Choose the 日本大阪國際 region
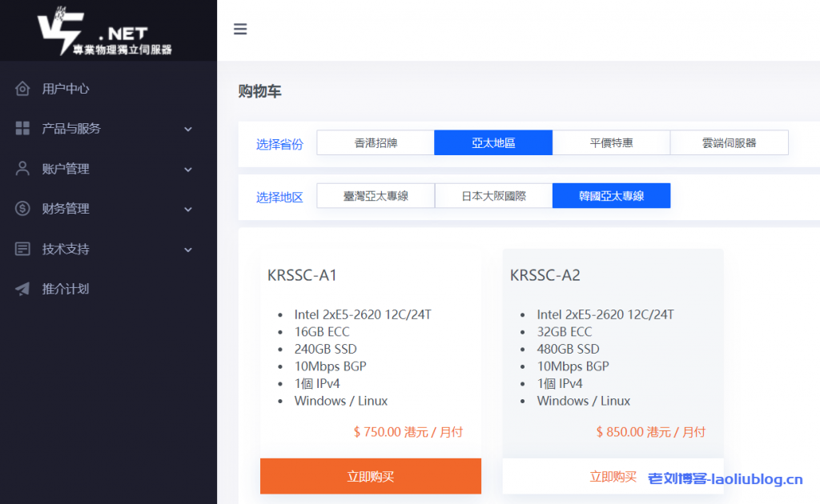This screenshot has width=820, height=504. click(492, 195)
